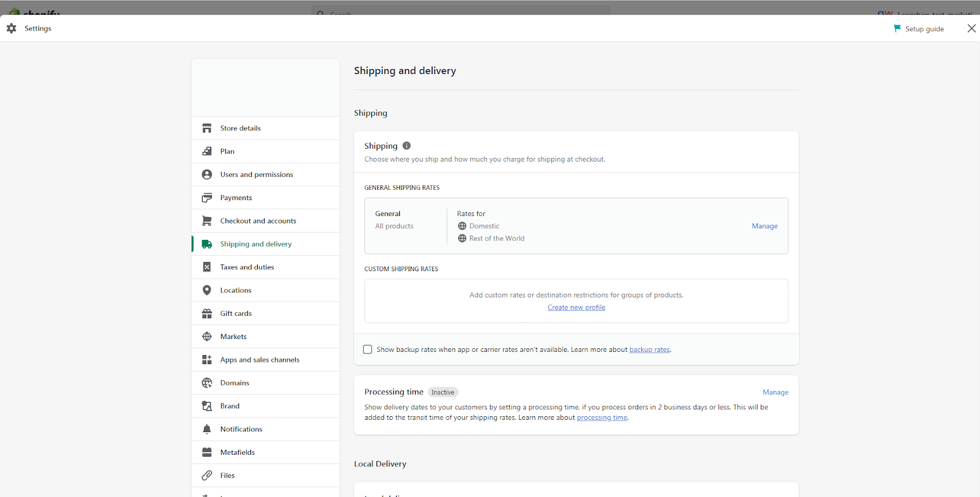Click the Plan icon in sidebar
Viewport: 980px width, 497px height.
(x=207, y=151)
